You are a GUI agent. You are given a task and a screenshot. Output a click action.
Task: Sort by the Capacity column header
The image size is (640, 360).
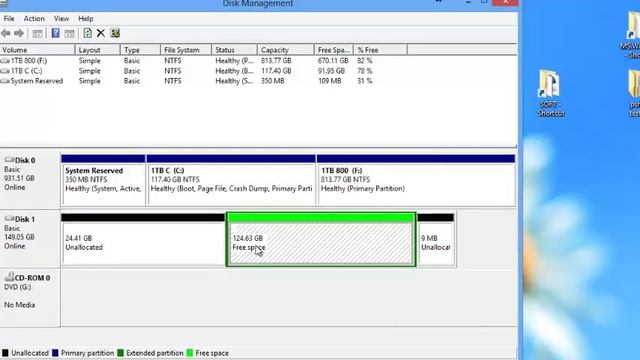click(x=286, y=50)
